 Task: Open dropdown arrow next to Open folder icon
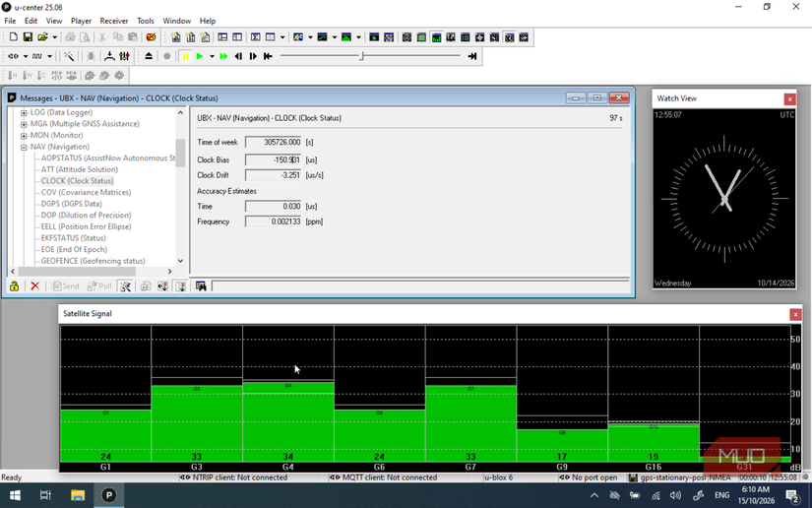tap(54, 37)
